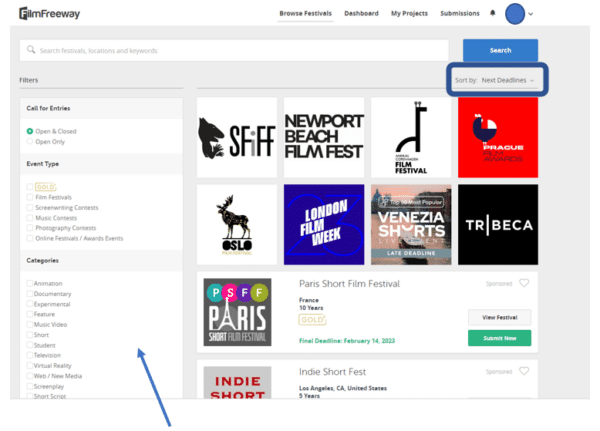600x431 pixels.
Task: Favorite Indie Short Fest heart icon
Action: [x=524, y=371]
